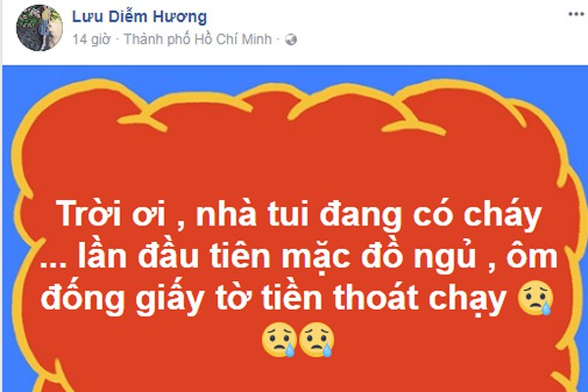Open Lưu Diễm Hương's profile picture
Image resolution: width=588 pixels, height=392 pixels.
39,28
